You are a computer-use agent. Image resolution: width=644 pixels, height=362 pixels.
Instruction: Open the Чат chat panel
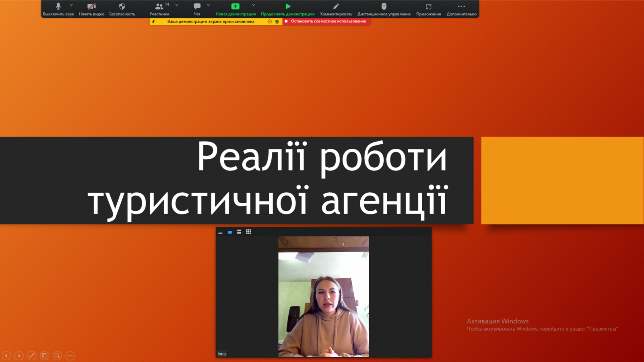click(197, 9)
